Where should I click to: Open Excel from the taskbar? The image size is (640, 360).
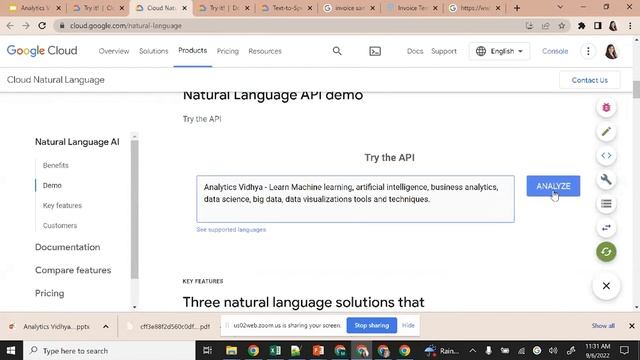tap(275, 351)
